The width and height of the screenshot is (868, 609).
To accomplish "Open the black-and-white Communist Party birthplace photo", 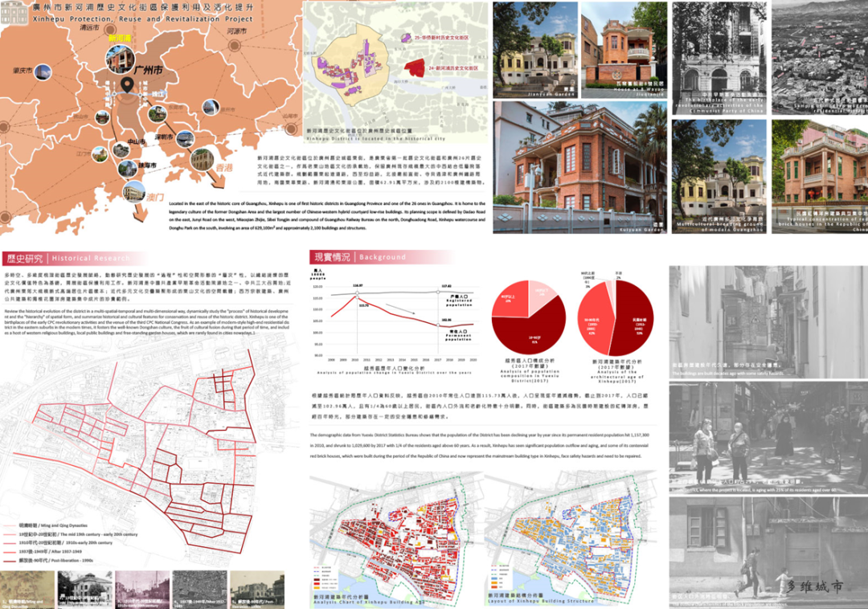I will pos(719,58).
